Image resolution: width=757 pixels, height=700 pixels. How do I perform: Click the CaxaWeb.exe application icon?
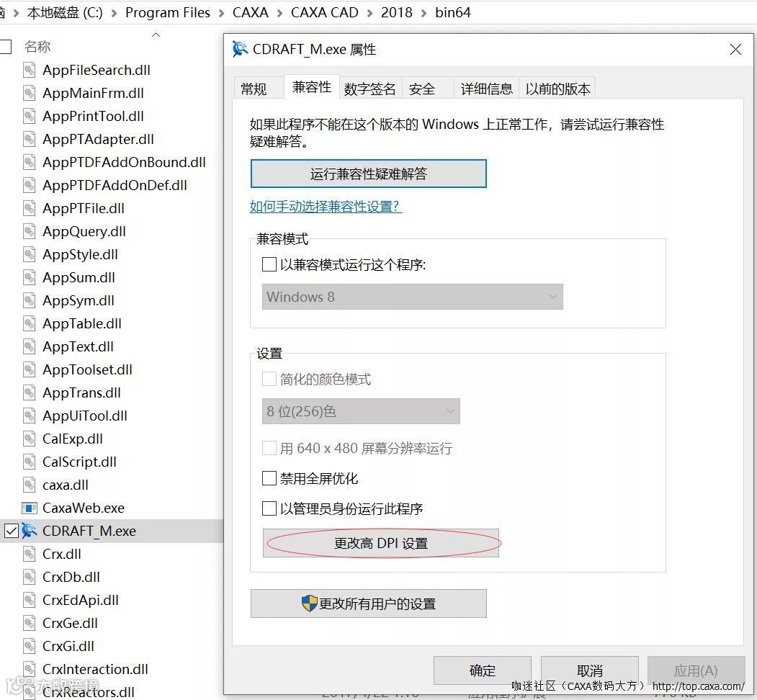pyautogui.click(x=30, y=508)
